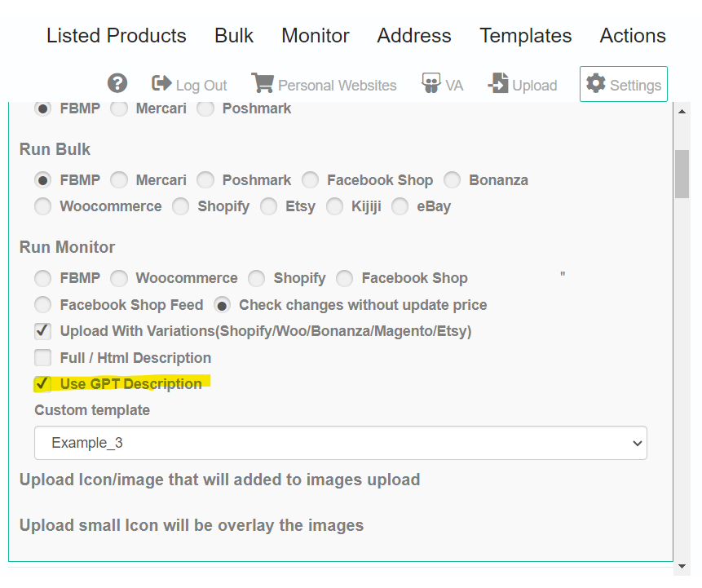Open the Templates tab

pos(526,35)
